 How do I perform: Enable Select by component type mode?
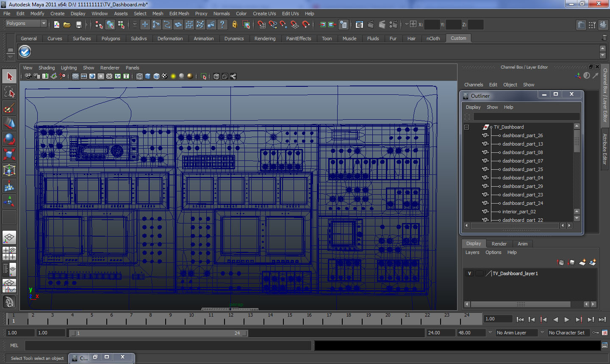click(x=121, y=25)
